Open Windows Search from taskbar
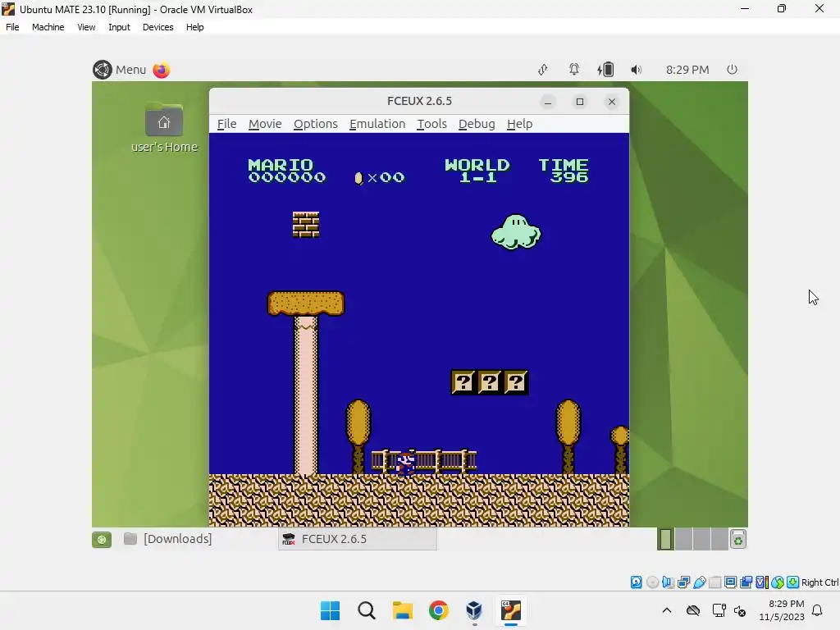 (x=367, y=610)
